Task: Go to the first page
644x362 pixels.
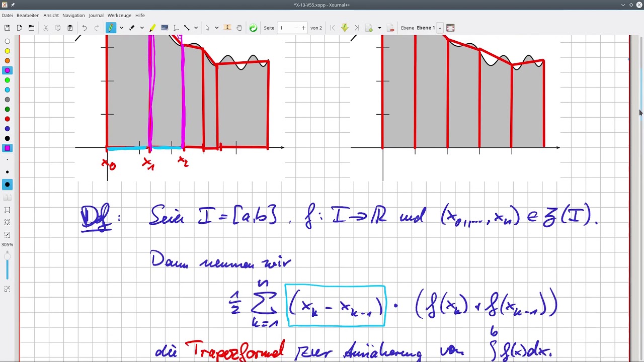Action: (x=333, y=28)
